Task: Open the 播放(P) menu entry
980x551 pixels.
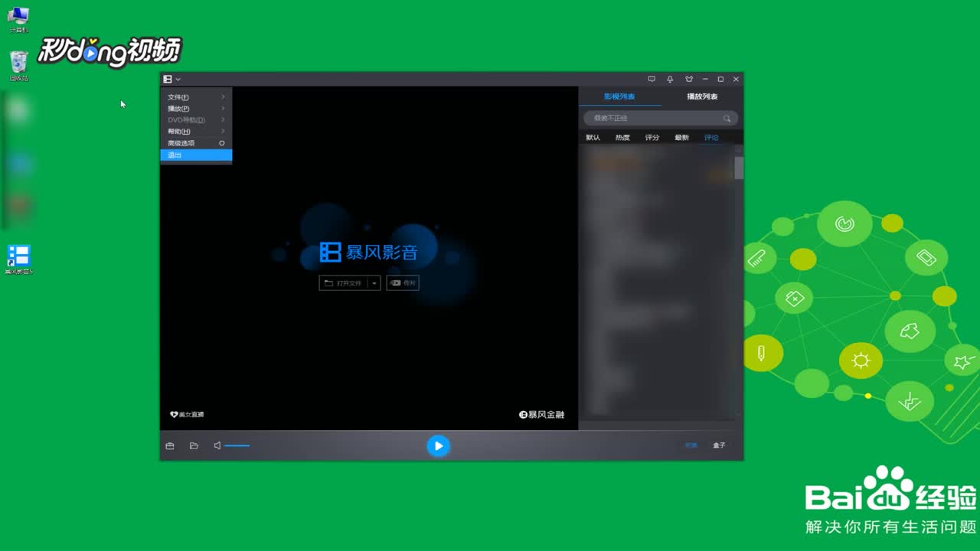Action: coord(196,109)
